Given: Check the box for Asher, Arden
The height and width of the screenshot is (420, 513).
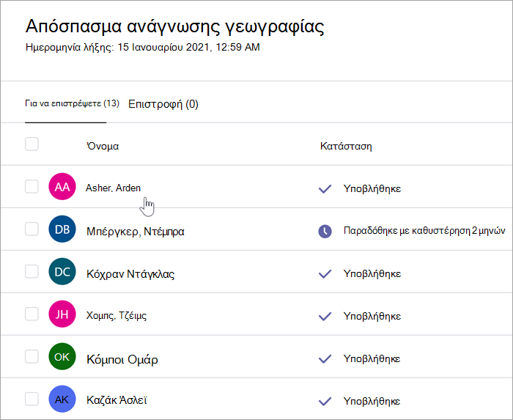Looking at the screenshot, I should 32,186.
